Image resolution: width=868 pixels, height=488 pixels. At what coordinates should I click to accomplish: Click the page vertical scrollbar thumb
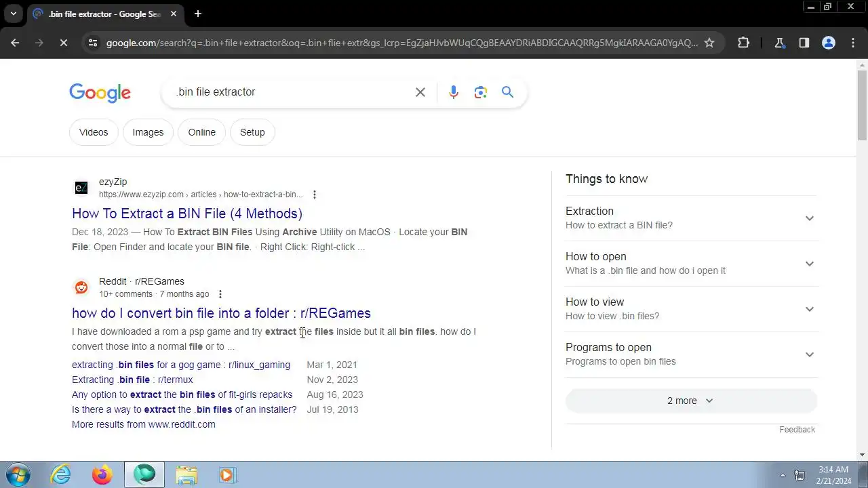862,105
